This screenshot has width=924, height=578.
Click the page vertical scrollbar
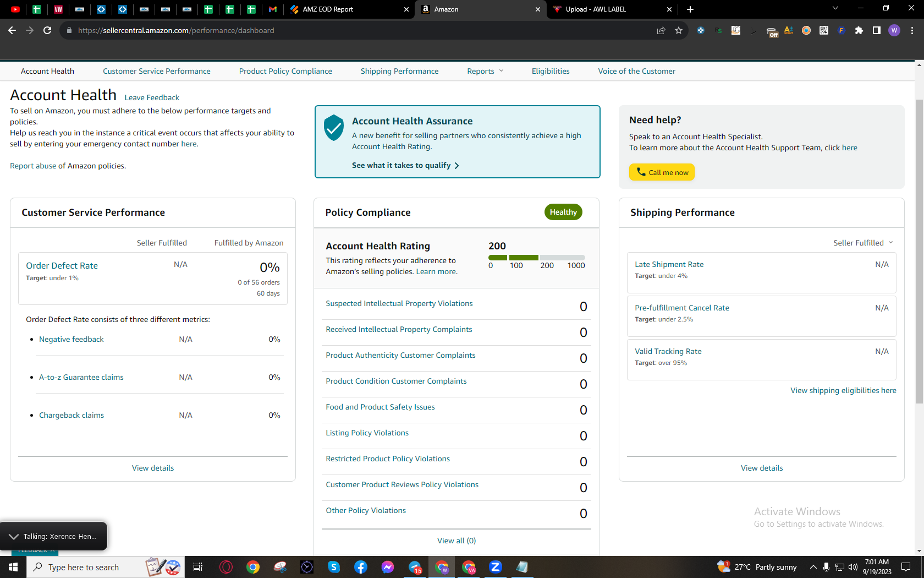[919, 252]
